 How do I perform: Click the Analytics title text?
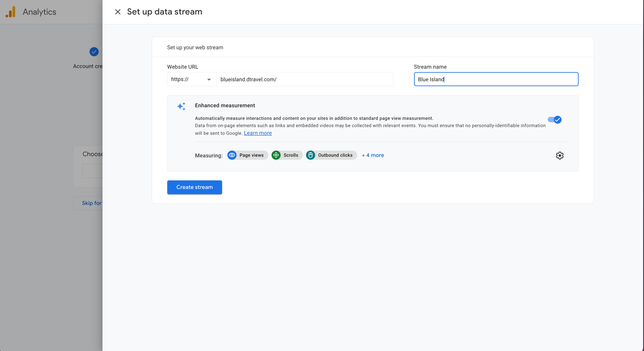click(x=39, y=12)
